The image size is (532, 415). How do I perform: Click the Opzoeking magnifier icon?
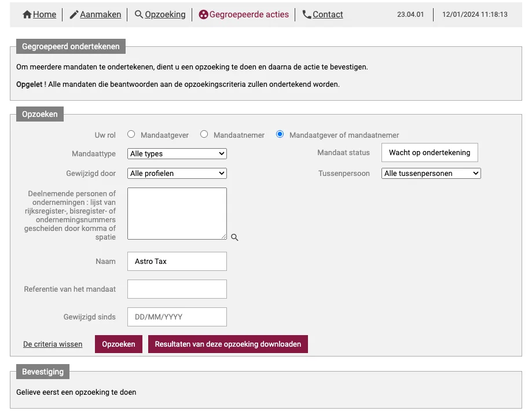(138, 14)
